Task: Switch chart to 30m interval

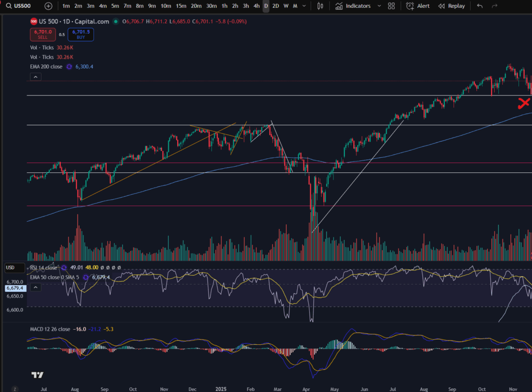Action: pos(211,6)
